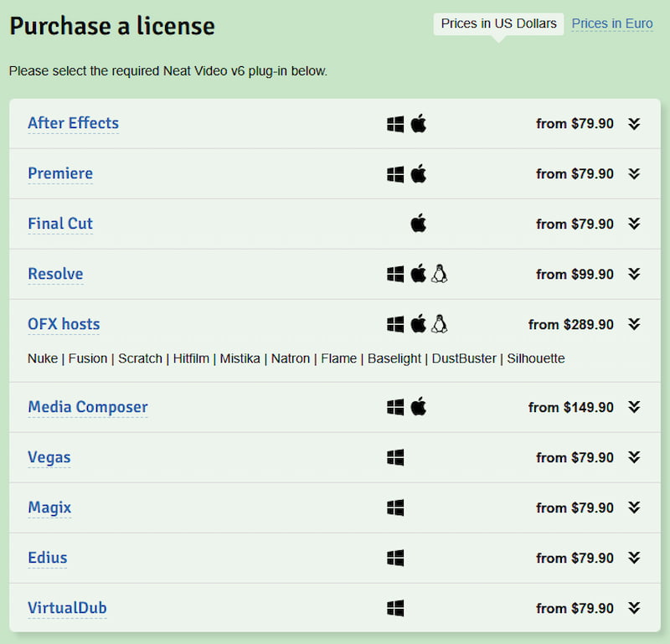The image size is (670, 644).
Task: Click the 'from $289.90' OFX hosts price
Action: (571, 325)
